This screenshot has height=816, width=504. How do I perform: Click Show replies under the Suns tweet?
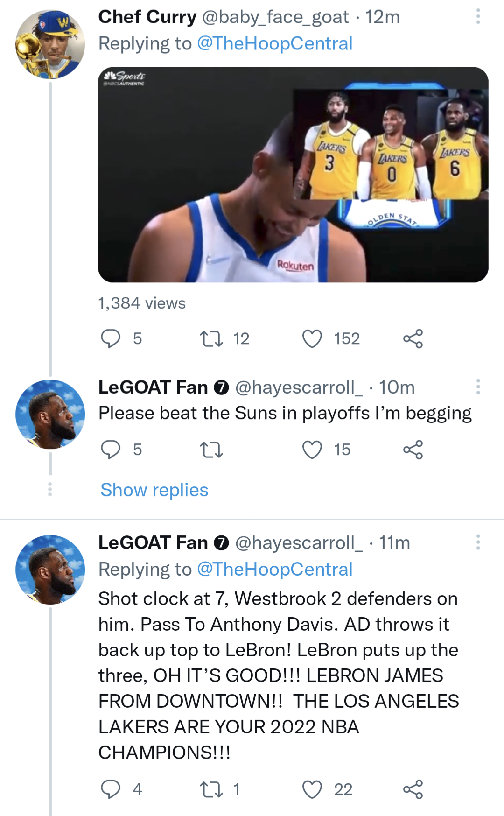(153, 490)
